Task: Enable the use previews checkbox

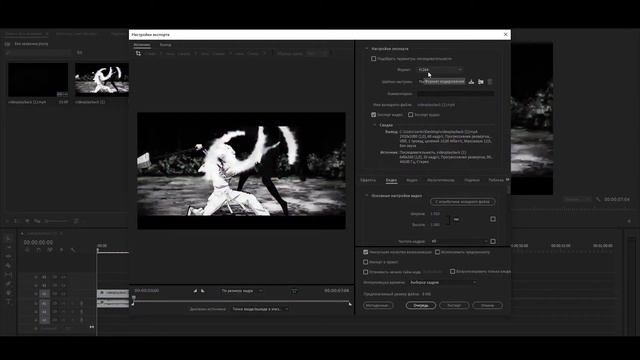Action: coord(438,252)
